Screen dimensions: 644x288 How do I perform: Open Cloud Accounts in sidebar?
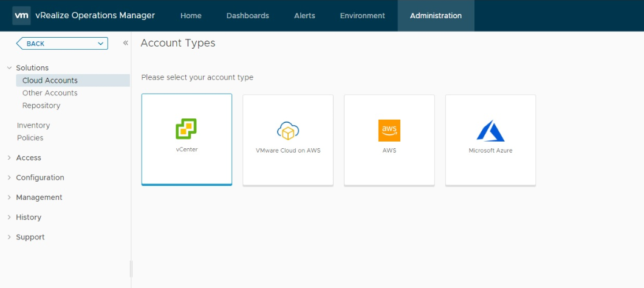(73, 81)
